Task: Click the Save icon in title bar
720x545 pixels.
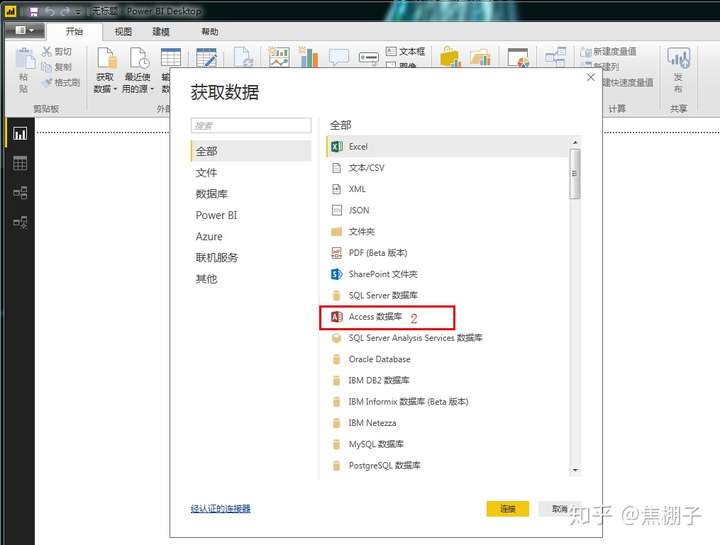Action: [x=34, y=11]
